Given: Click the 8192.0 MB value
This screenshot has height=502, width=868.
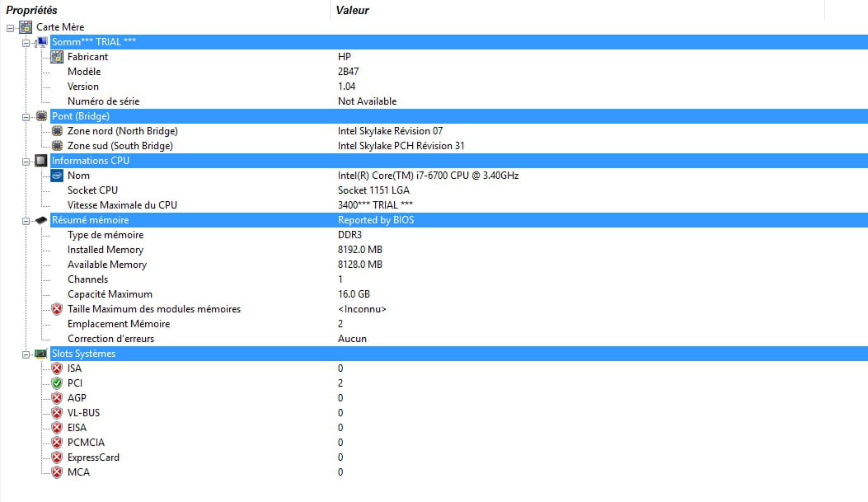Looking at the screenshot, I should [360, 250].
